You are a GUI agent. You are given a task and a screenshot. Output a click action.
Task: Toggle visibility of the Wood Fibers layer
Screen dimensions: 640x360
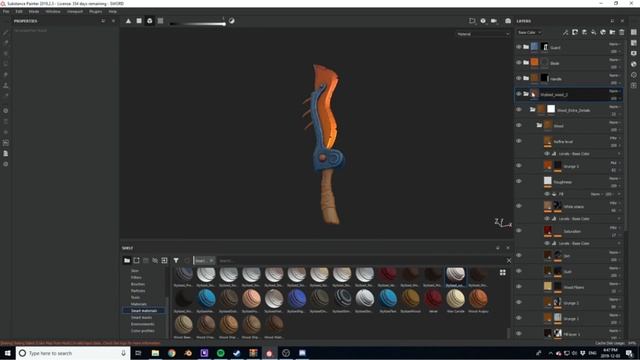[518, 287]
